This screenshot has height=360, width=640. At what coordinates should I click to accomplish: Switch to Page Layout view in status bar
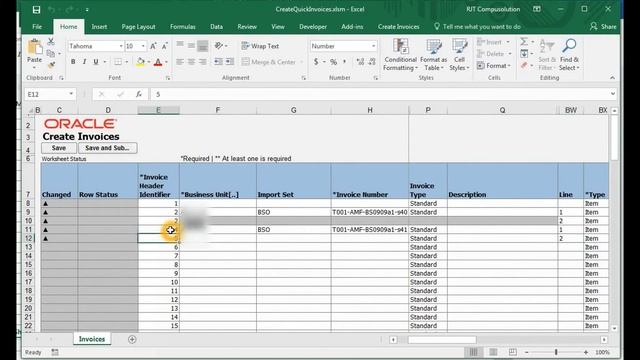(493, 352)
